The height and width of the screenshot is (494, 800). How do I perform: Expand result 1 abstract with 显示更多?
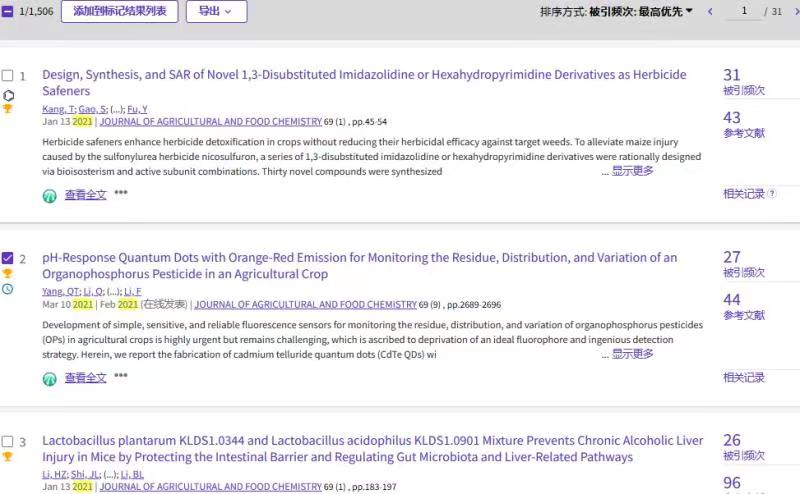[632, 171]
